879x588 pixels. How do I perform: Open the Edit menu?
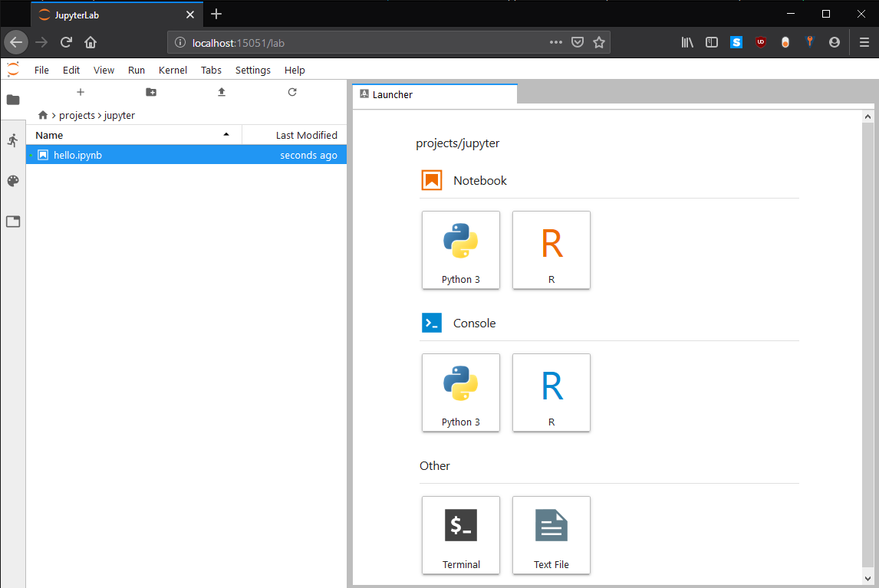pos(71,70)
